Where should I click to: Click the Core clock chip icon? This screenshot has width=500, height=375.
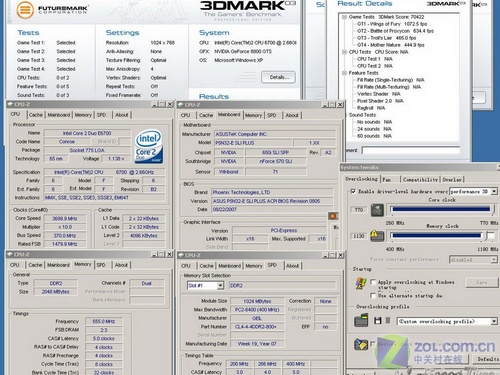[x=377, y=210]
